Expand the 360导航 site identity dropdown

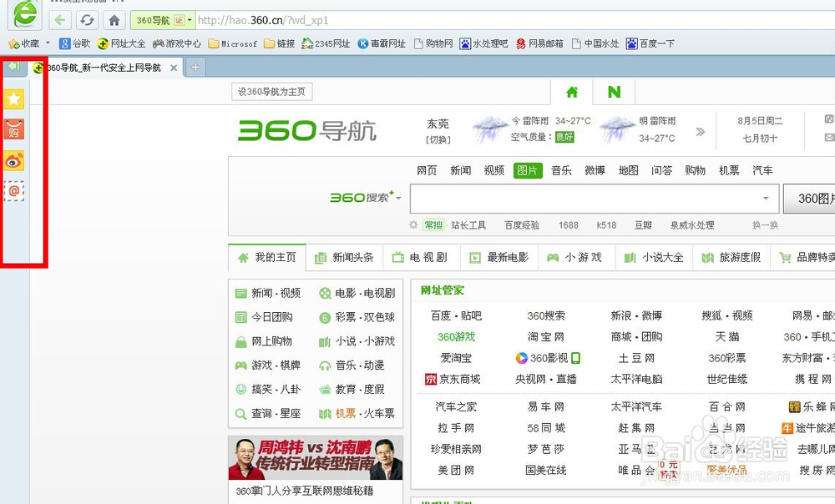coord(189,20)
